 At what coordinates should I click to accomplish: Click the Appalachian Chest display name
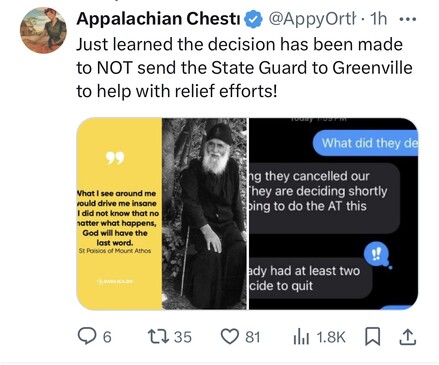158,19
